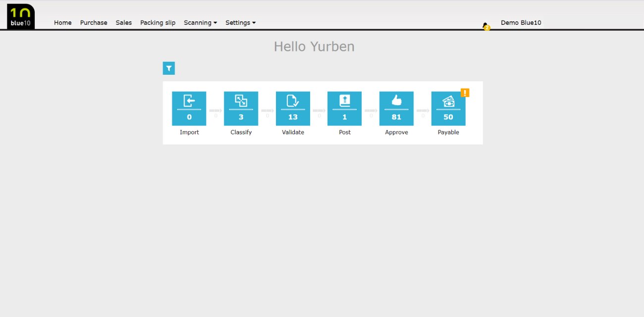Screen dimensions: 644x317
Task: Open the notification bell icon
Action: 485,25
